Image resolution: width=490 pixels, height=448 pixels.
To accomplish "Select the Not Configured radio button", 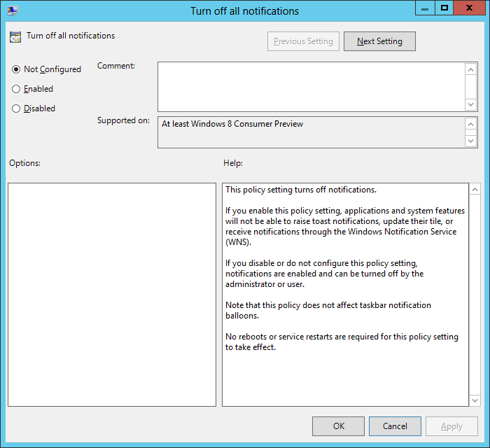I will (16, 69).
